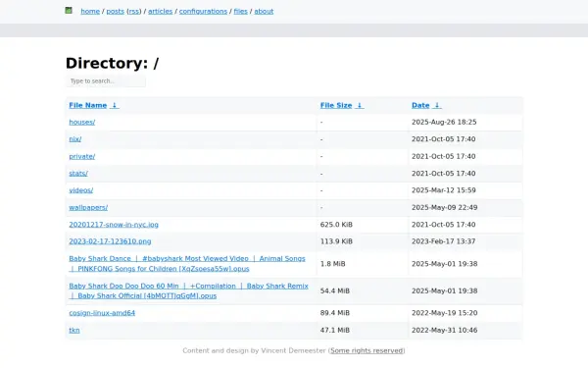Open the houses/ directory
This screenshot has width=588, height=368.
click(x=81, y=122)
